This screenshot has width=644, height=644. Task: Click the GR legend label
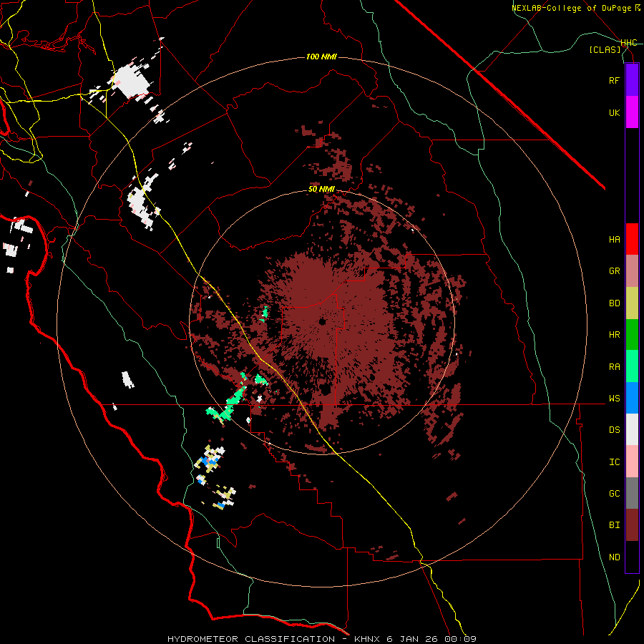615,271
